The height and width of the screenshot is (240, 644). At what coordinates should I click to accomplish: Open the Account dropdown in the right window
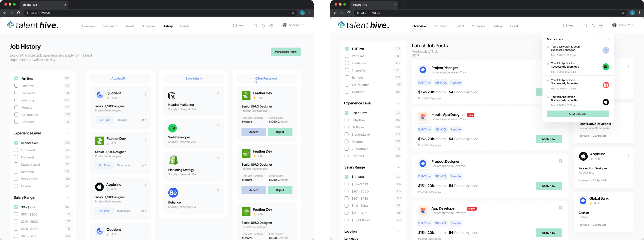[624, 25]
